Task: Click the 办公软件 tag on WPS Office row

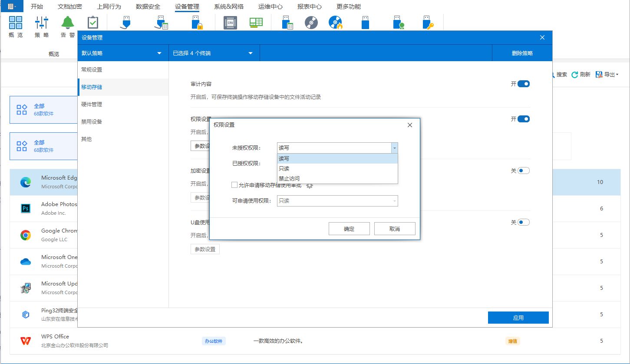Action: click(214, 341)
